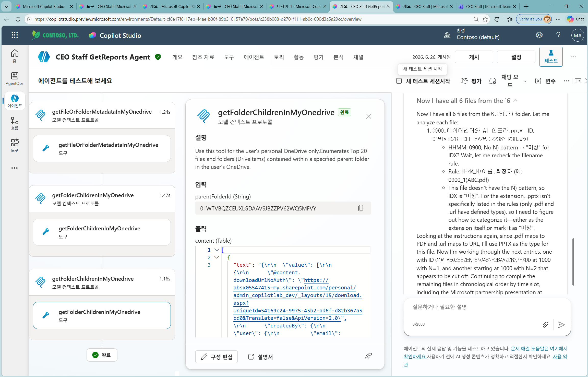Open a new browser tab
This screenshot has width=588, height=377.
[x=526, y=6]
